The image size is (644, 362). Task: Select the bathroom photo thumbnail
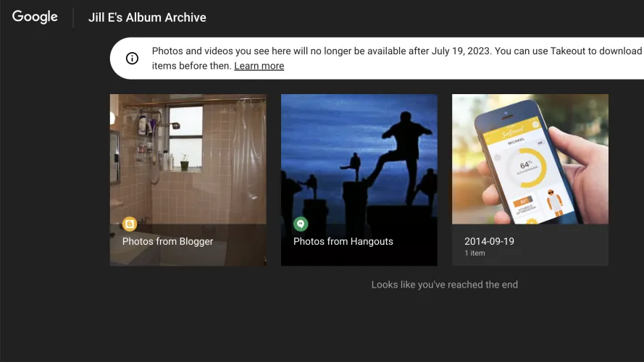pos(188,159)
